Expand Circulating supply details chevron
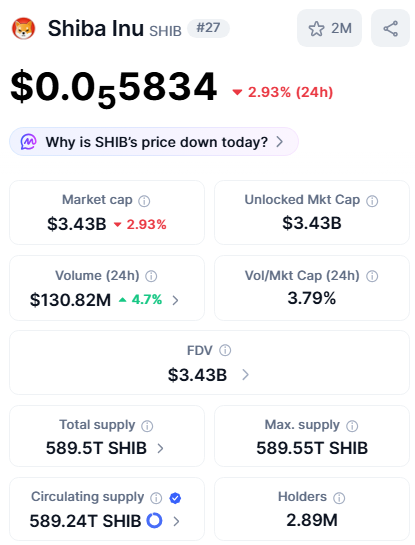The width and height of the screenshot is (415, 545). [x=176, y=521]
